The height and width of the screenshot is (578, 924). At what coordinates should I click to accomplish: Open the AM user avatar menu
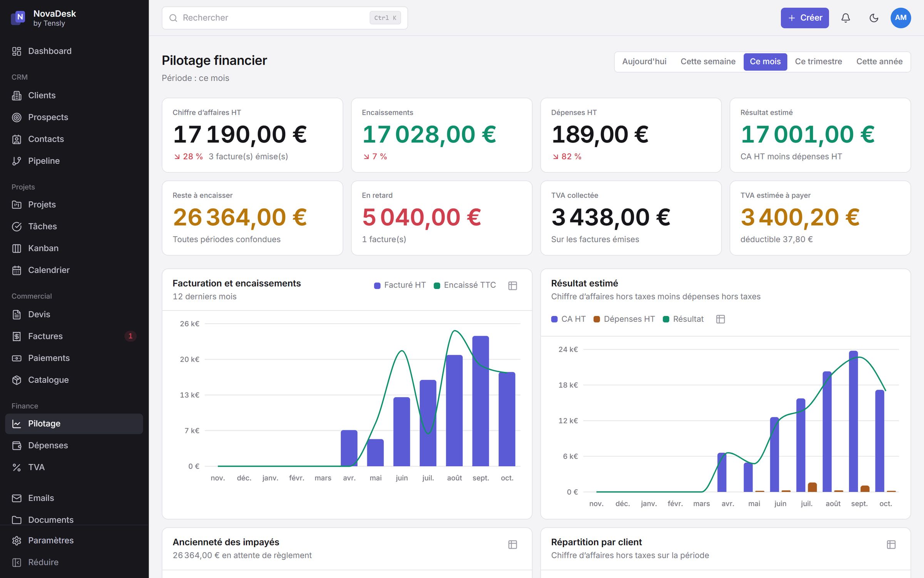click(901, 18)
